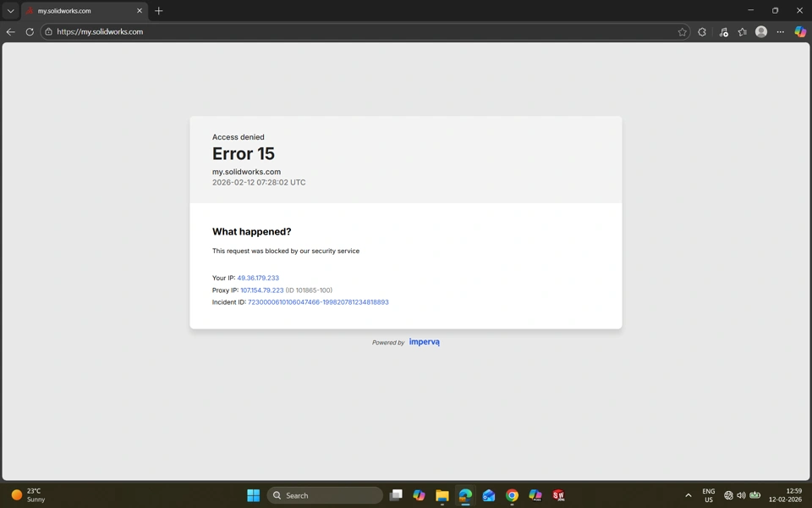
Task: Open browser extensions puzzle icon
Action: pos(702,31)
